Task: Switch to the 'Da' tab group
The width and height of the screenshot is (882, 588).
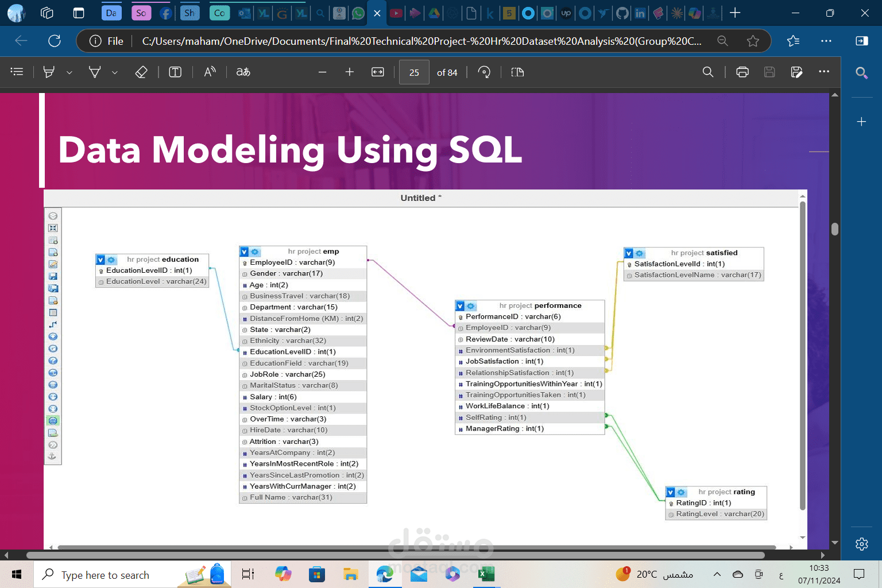Action: pos(111,13)
